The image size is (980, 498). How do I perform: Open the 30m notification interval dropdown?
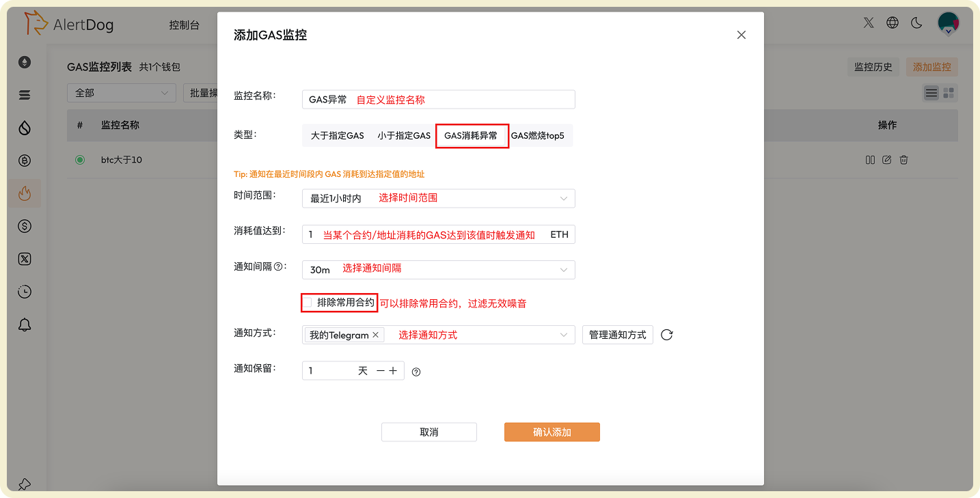pos(438,269)
